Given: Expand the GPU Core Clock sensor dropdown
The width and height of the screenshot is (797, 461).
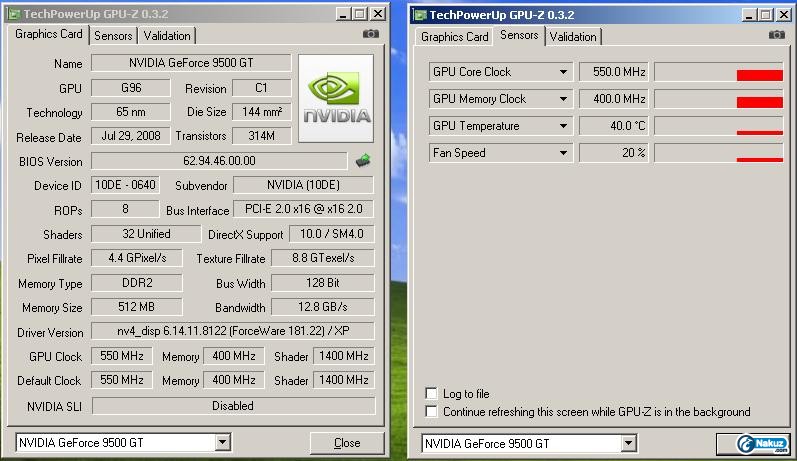Looking at the screenshot, I should [563, 72].
